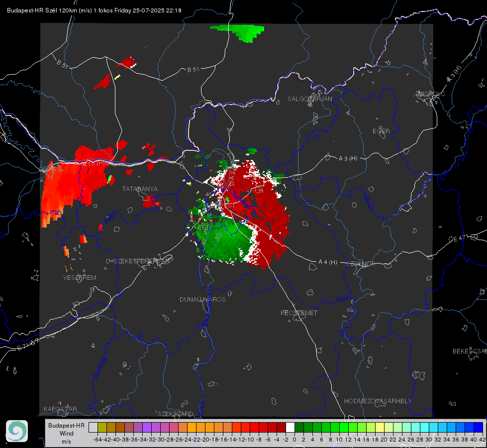This screenshot has width=487, height=448.
Task: Select the SZOLNOK city label
Action: (362, 264)
